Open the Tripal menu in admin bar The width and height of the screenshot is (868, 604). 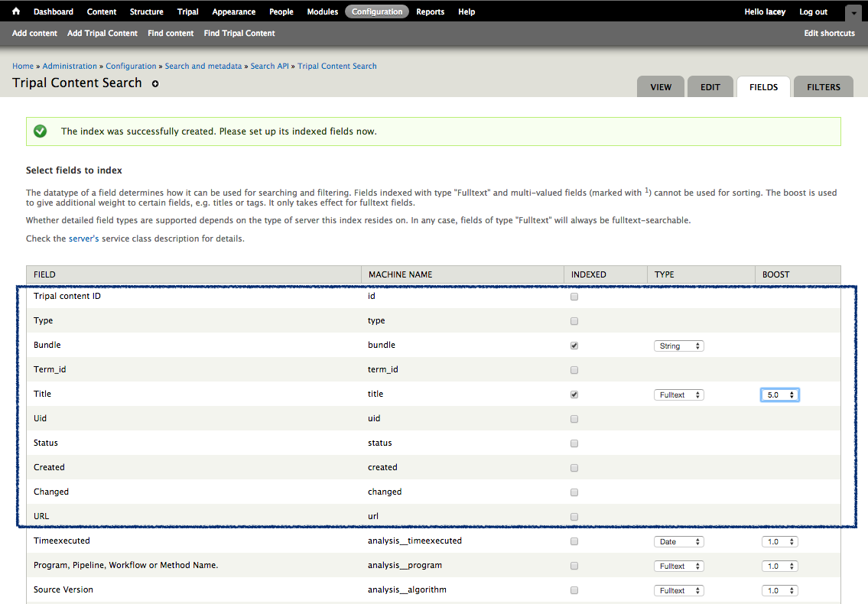(187, 11)
